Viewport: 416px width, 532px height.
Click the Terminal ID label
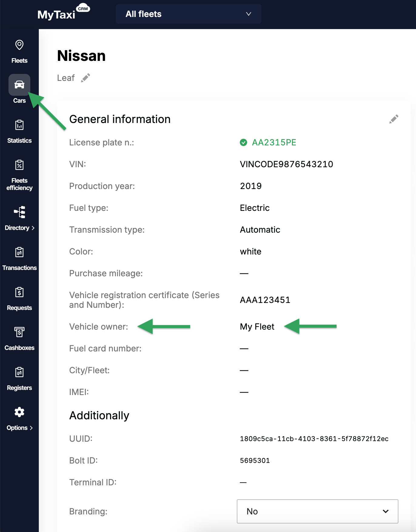[x=93, y=482]
